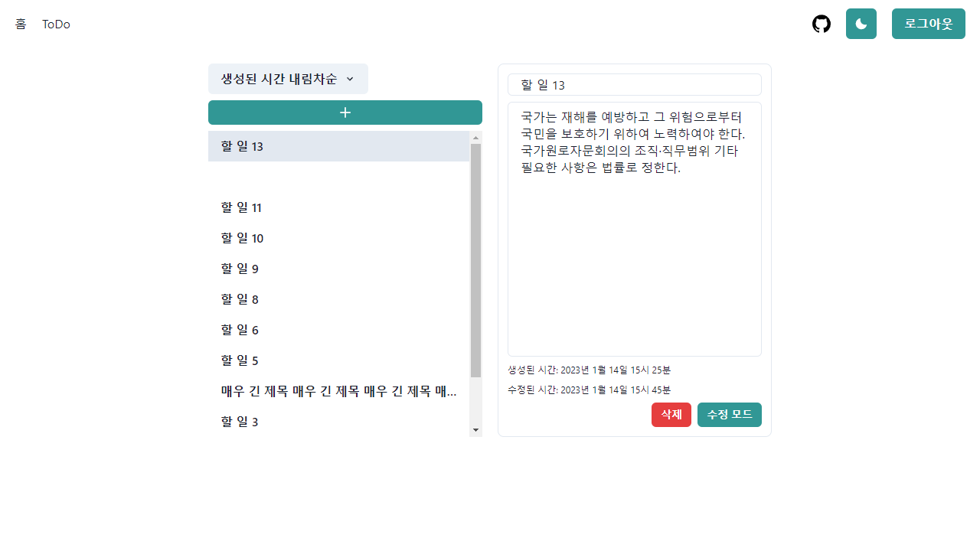The width and height of the screenshot is (980, 551).
Task: Switch to 수정 모드
Action: 729,415
